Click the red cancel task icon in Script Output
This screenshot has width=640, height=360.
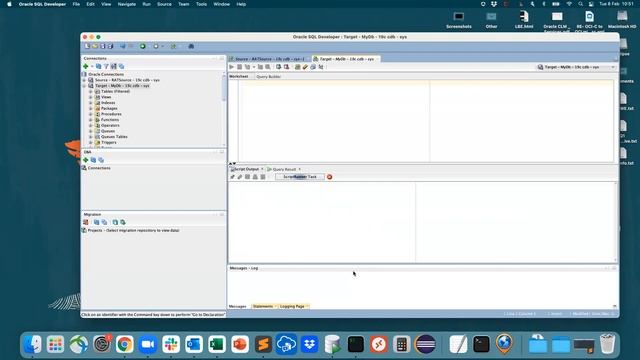(x=329, y=177)
